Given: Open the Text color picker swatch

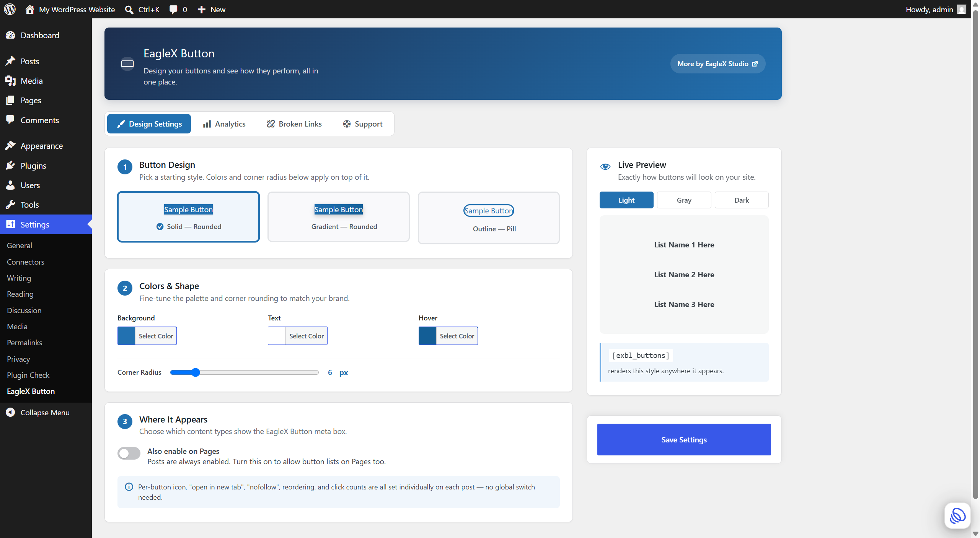Looking at the screenshot, I should pos(277,336).
